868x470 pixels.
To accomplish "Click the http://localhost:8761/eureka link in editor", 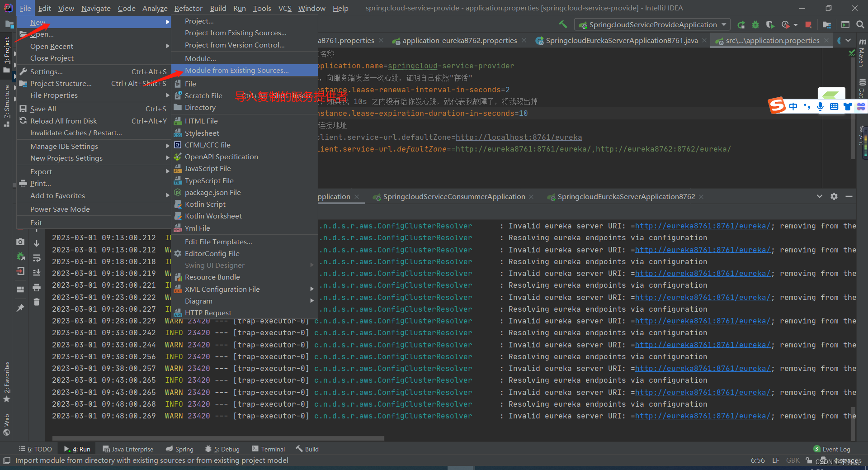I will [519, 137].
